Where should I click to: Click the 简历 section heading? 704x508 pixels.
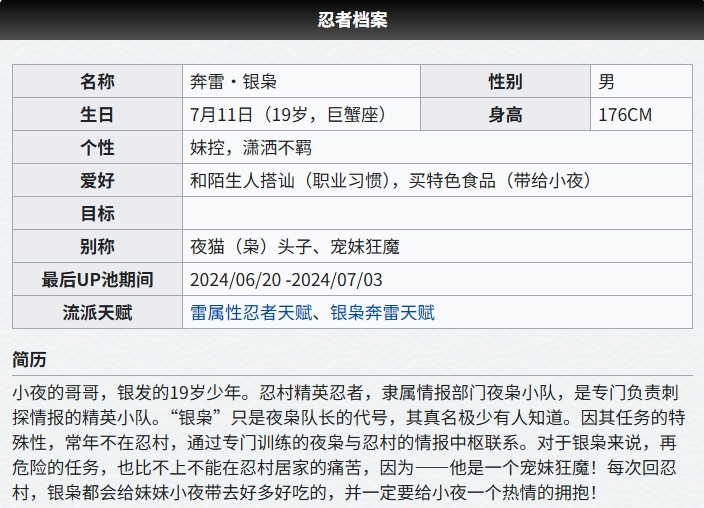pyautogui.click(x=29, y=359)
